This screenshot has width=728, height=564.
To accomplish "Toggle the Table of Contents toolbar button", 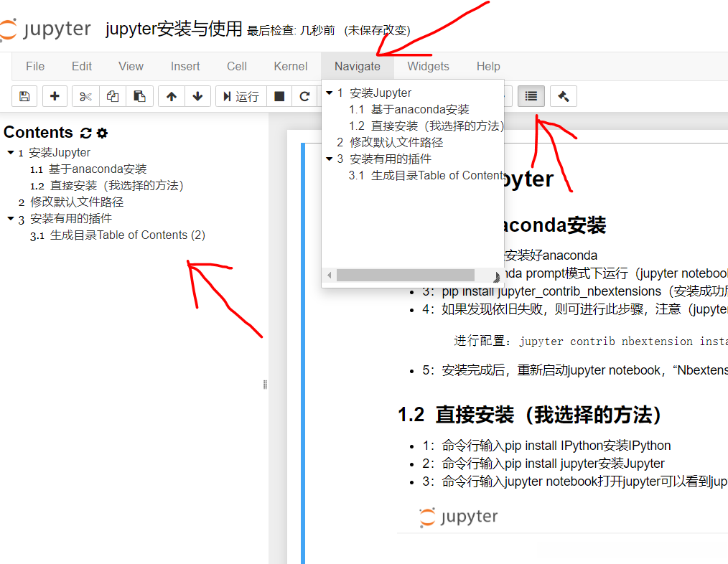I will (x=531, y=96).
